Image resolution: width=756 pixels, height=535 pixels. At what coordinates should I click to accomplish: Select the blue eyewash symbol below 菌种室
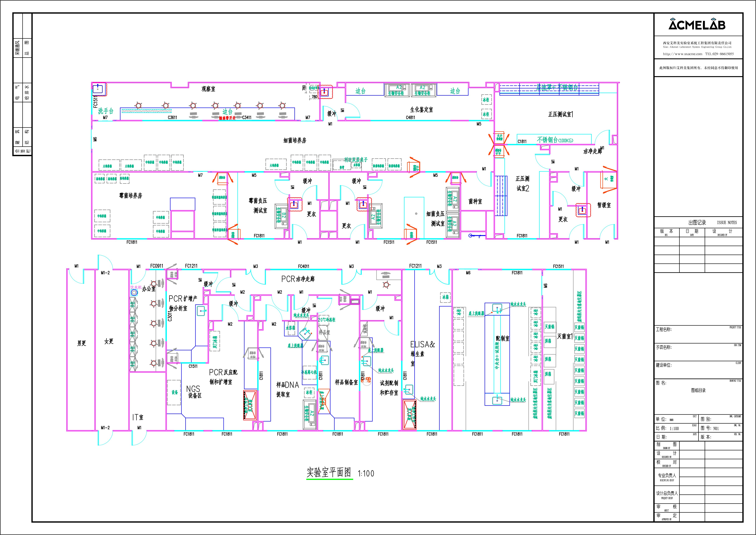click(x=477, y=236)
